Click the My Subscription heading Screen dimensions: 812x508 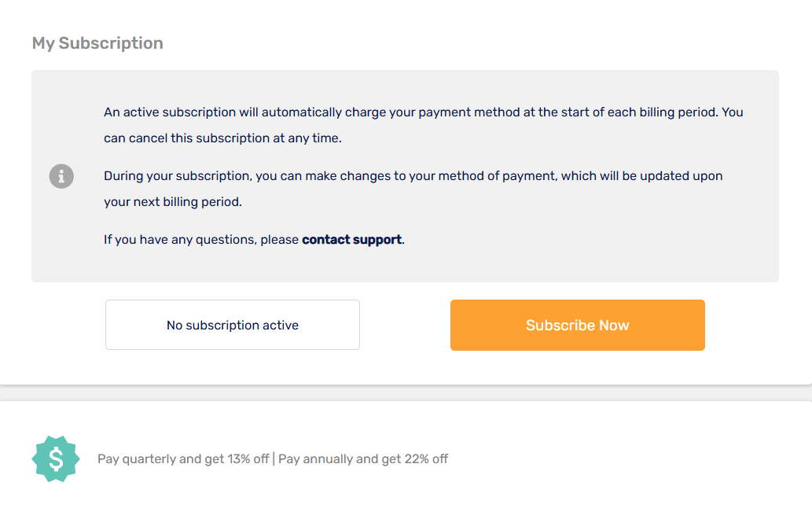97,43
